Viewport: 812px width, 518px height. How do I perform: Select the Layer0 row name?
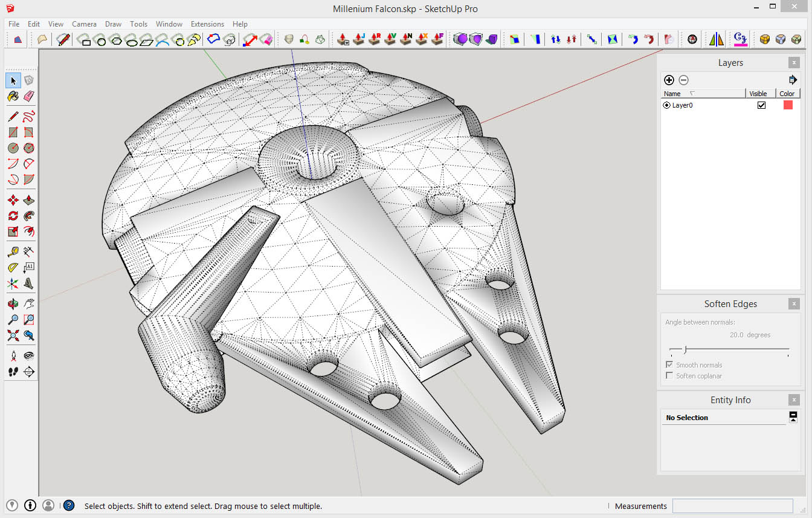682,105
